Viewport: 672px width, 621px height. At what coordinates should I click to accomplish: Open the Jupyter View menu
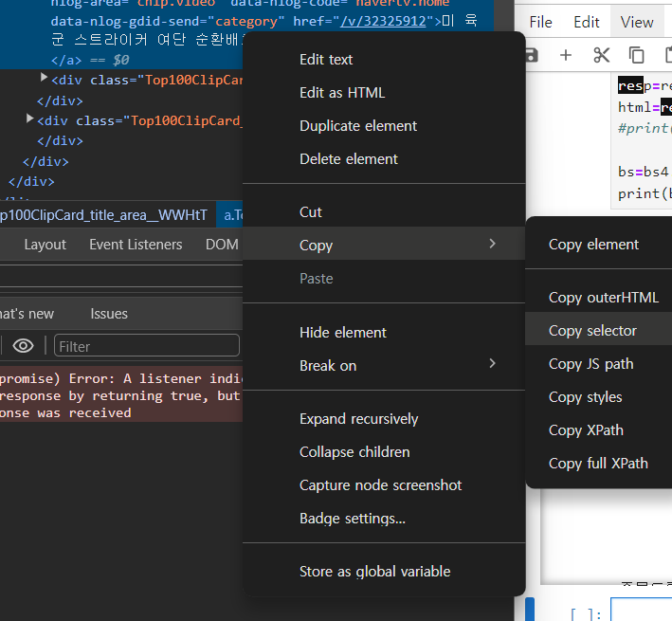(637, 23)
